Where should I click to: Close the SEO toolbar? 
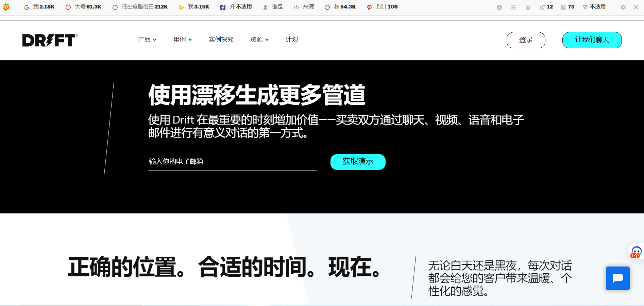(635, 7)
